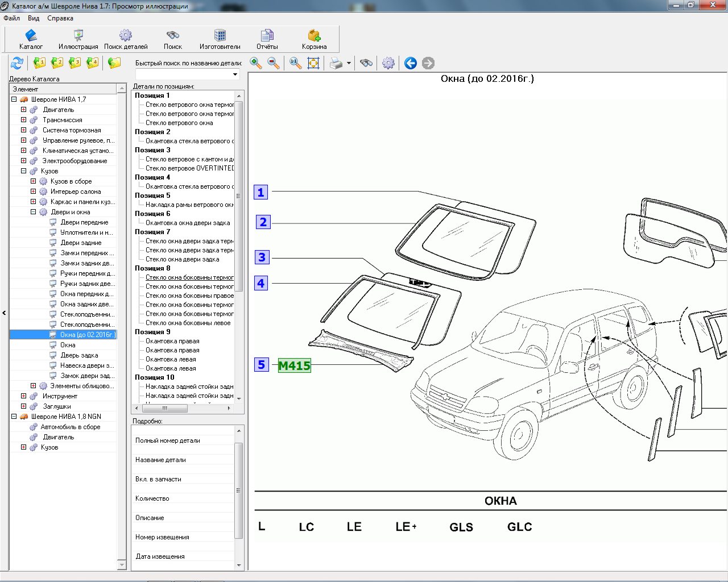Click position 5 label on diagram

[261, 365]
